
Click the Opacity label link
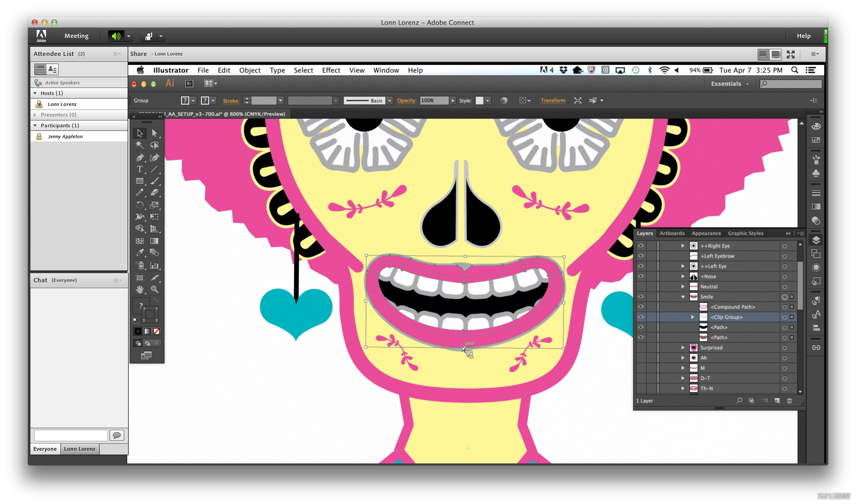[x=406, y=100]
